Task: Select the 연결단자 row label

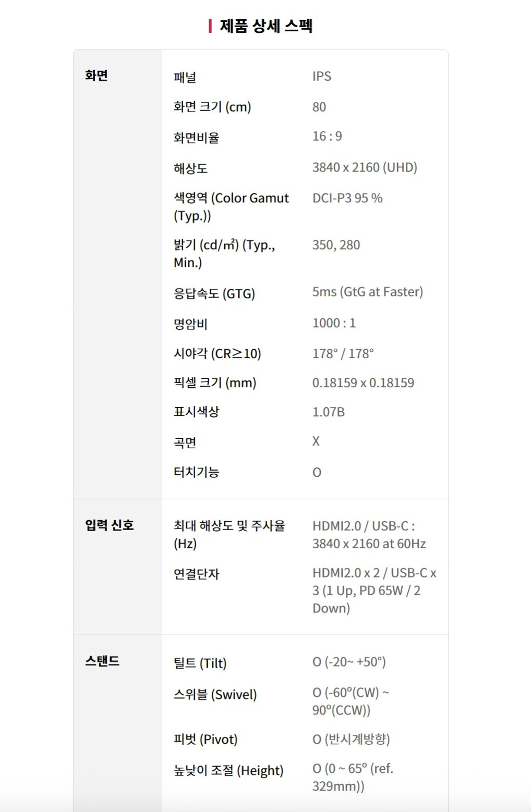Action: coord(196,574)
